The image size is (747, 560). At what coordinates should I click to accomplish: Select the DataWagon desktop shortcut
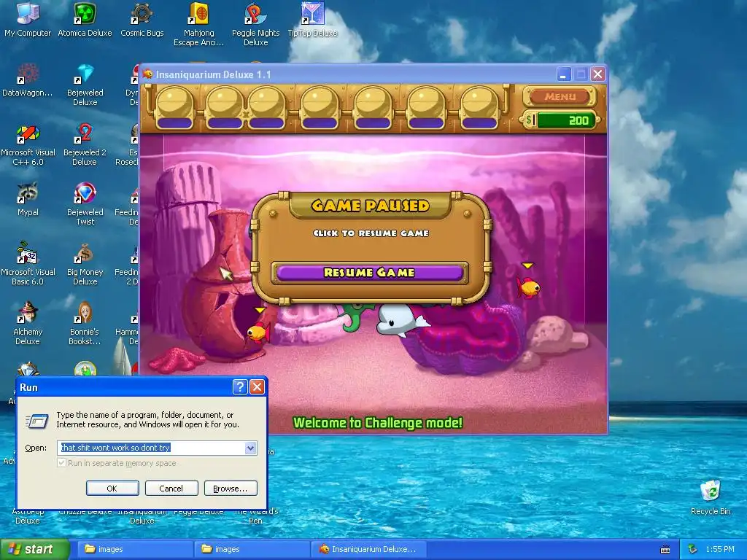click(x=28, y=80)
